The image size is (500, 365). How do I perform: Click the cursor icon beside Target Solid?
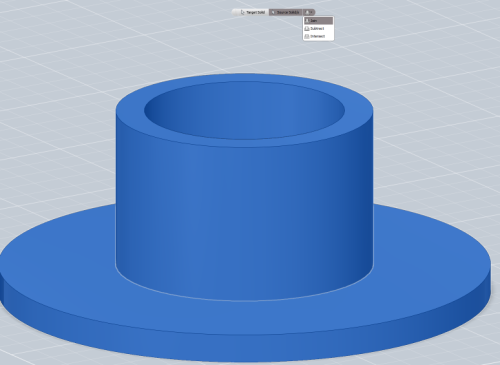point(242,12)
